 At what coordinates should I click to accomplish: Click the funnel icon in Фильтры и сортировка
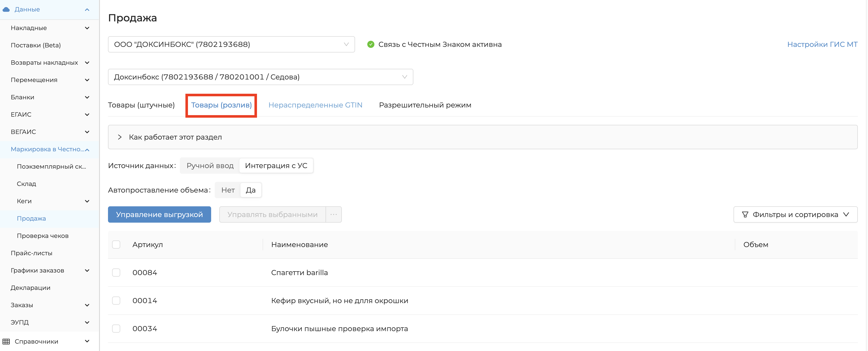pos(745,214)
